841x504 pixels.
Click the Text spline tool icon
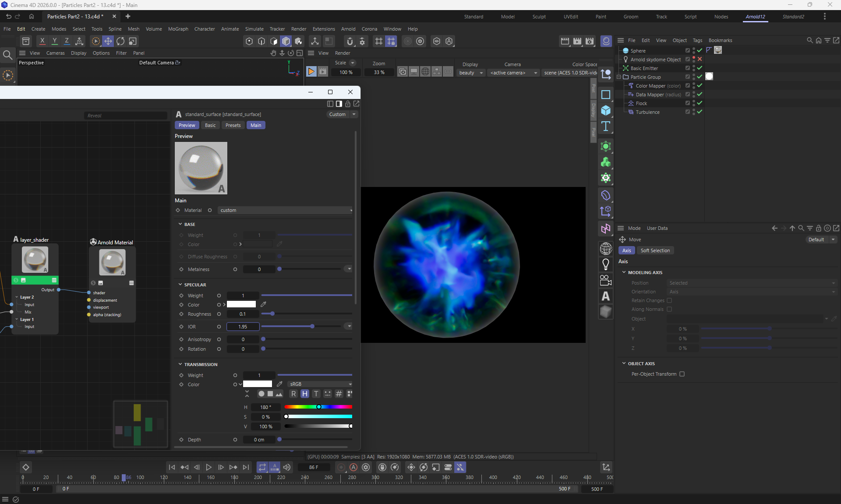pos(606,127)
